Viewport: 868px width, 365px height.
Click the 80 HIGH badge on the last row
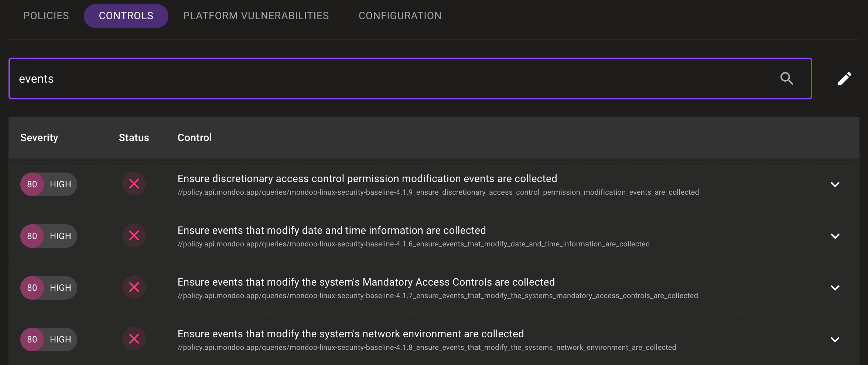coord(48,339)
